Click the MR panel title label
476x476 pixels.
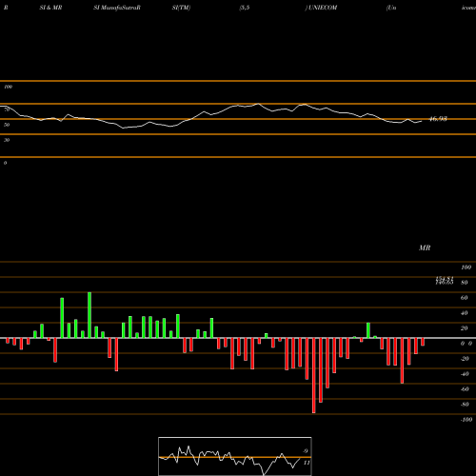pos(425,248)
